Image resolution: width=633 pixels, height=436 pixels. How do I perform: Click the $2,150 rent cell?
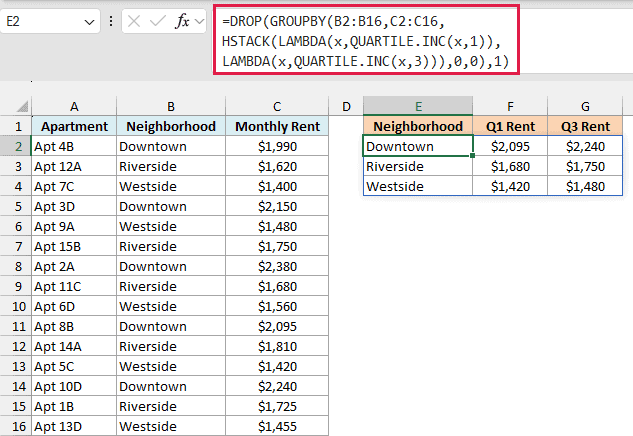coord(277,206)
